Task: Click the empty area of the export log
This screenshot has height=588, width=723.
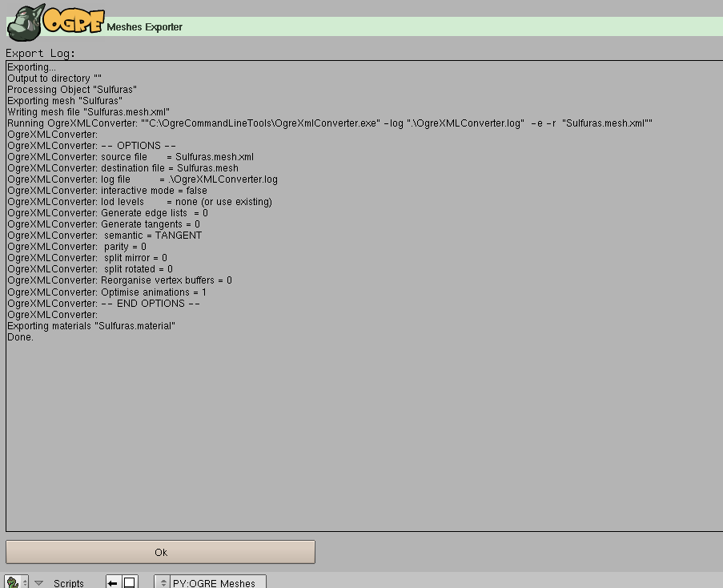Action: pyautogui.click(x=364, y=433)
